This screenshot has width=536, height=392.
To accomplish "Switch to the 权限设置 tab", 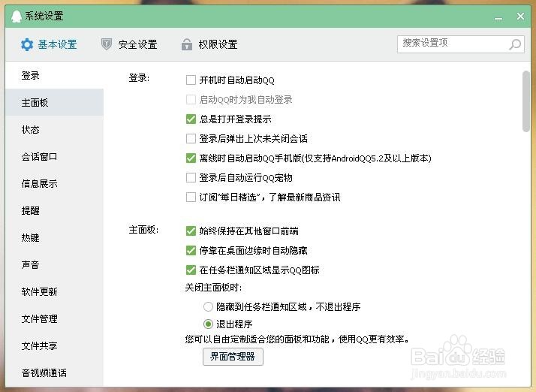I will [209, 44].
